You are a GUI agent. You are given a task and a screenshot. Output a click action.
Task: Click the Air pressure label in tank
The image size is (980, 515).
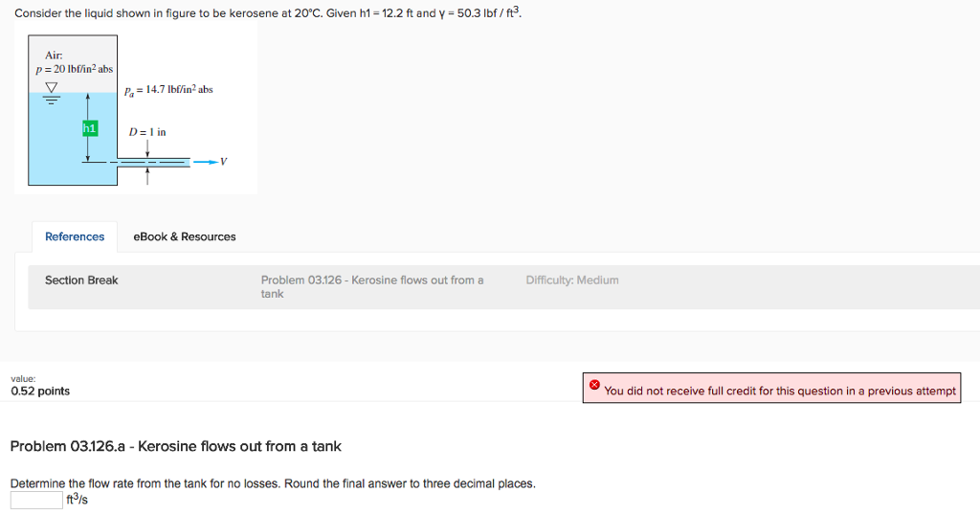[74, 62]
